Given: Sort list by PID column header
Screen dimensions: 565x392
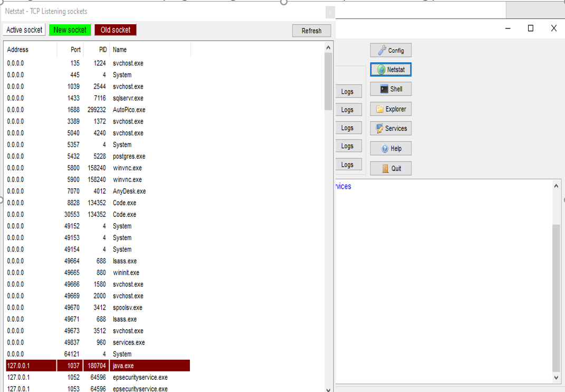Looking at the screenshot, I should pos(96,50).
